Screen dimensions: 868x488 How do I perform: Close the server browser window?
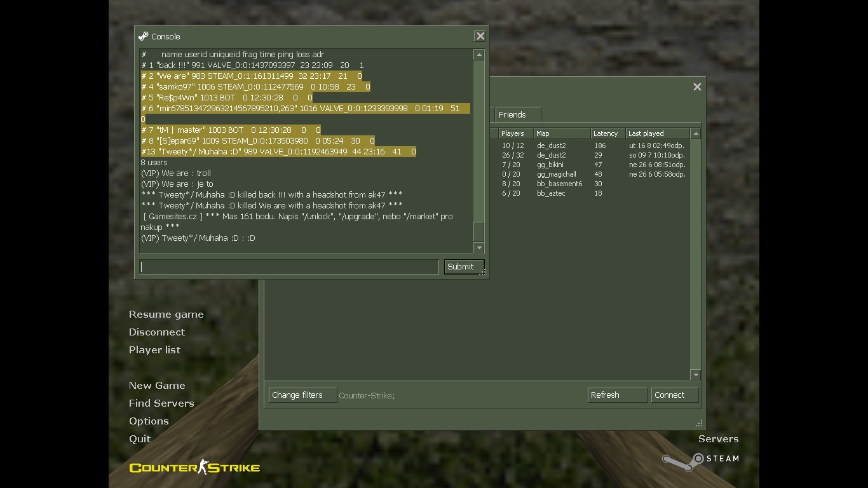click(697, 87)
